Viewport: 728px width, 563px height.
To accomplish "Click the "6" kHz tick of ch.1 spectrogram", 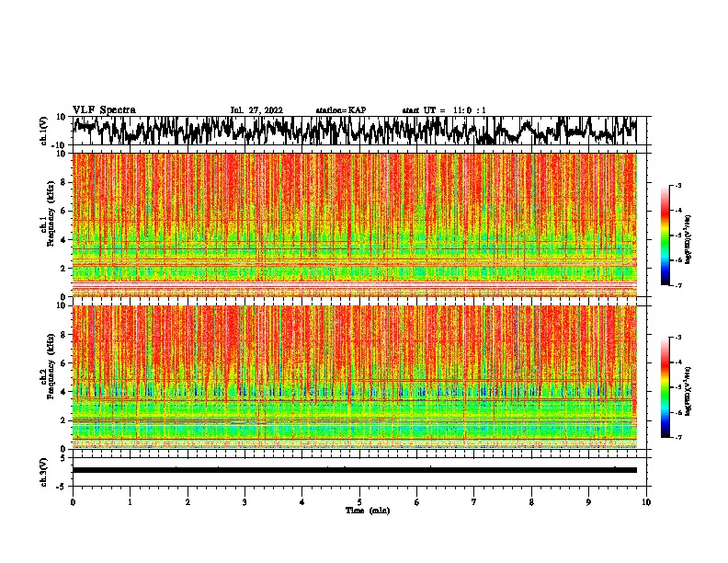I will [x=63, y=211].
